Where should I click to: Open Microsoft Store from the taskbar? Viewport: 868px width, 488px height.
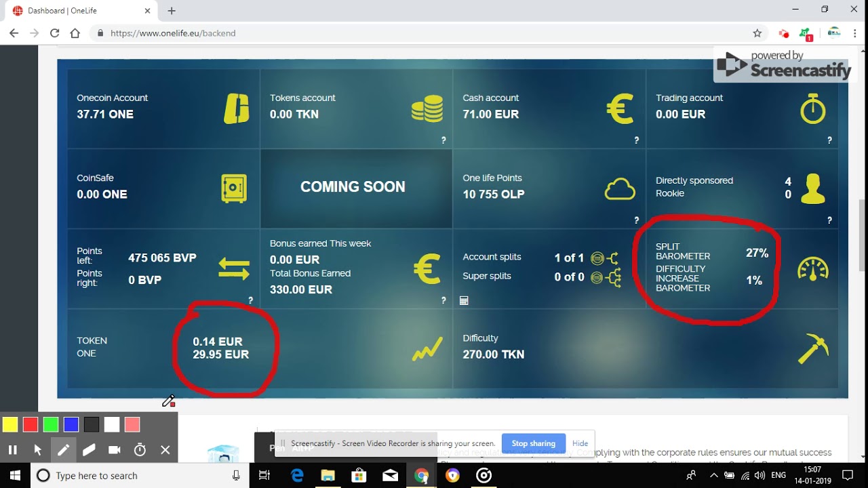coord(359,476)
